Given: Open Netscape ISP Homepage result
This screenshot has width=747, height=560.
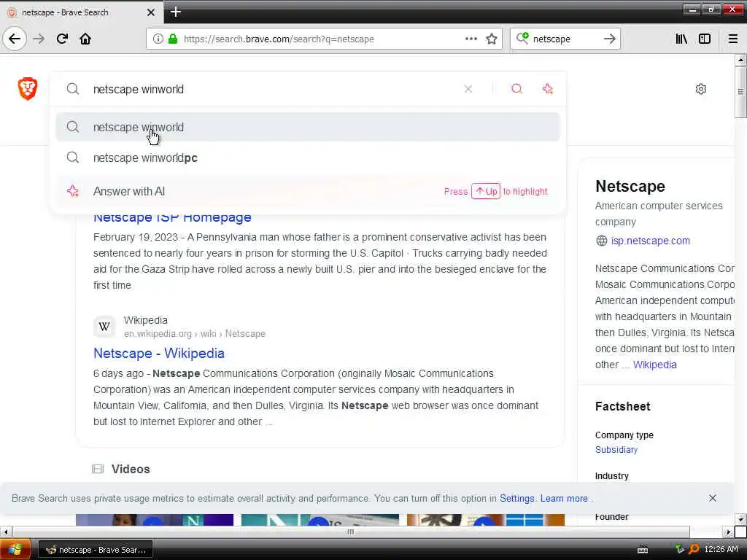Looking at the screenshot, I should click(x=172, y=217).
